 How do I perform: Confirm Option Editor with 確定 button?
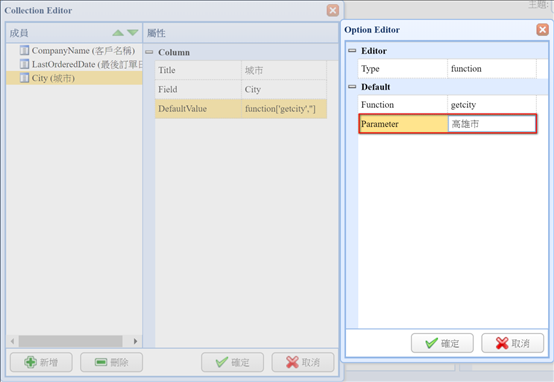(x=442, y=343)
